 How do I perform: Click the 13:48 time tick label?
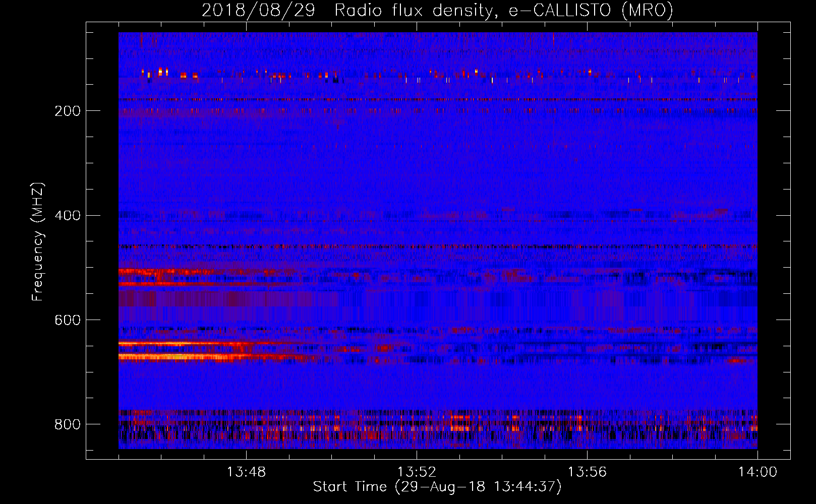pos(246,472)
